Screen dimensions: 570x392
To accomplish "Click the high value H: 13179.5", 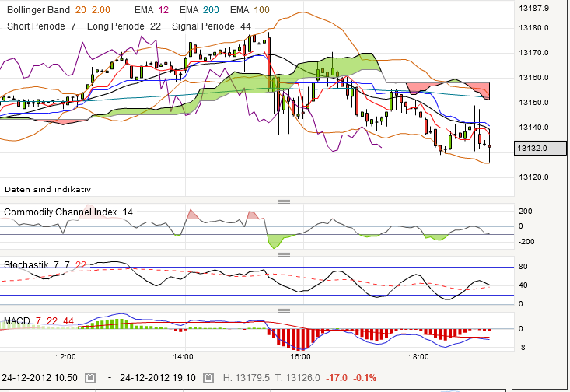I will tap(247, 378).
